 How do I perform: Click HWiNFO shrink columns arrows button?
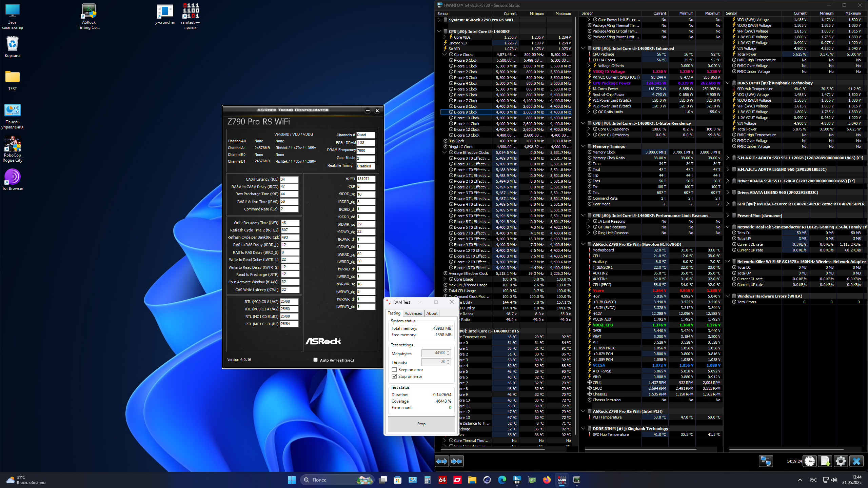tap(456, 461)
